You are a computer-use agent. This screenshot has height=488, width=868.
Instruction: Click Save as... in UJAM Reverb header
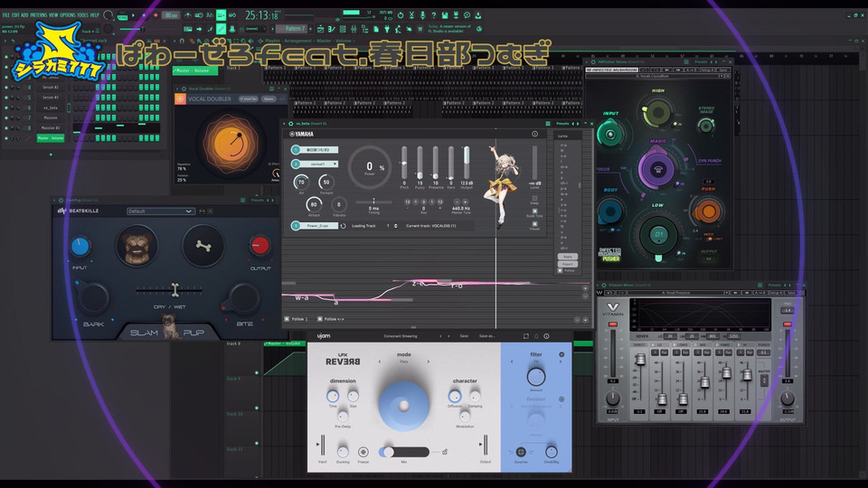pyautogui.click(x=486, y=336)
